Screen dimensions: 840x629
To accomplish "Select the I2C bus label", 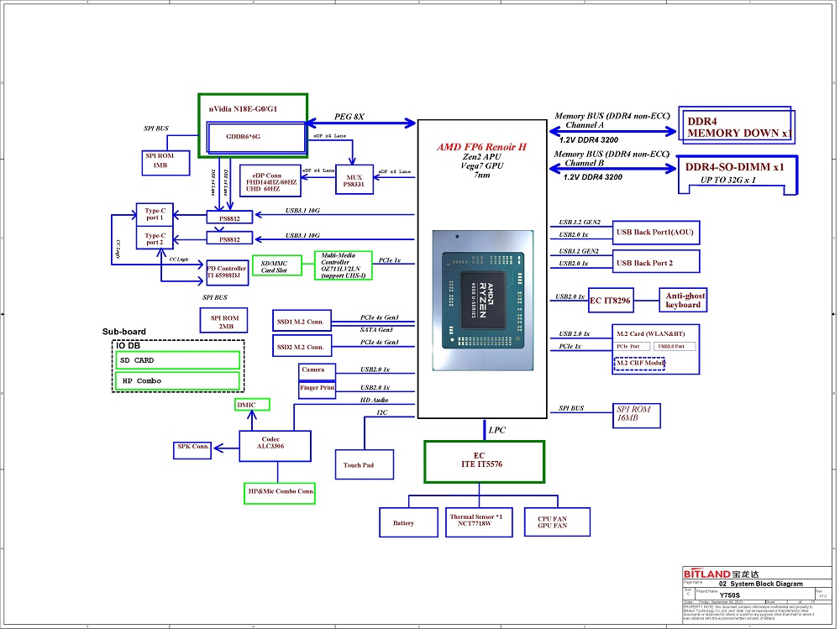I will click(x=381, y=412).
